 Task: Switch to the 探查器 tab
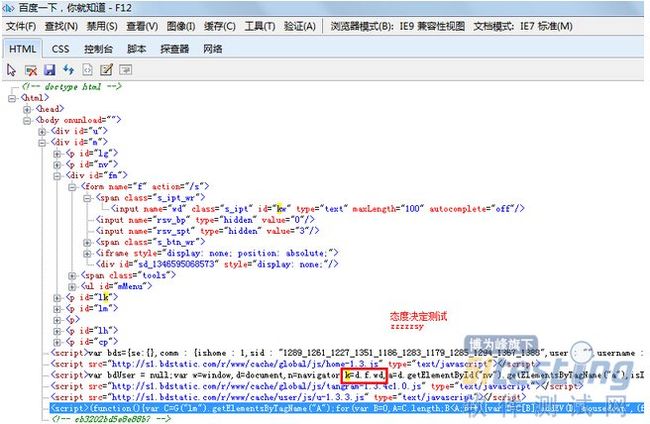[x=175, y=49]
